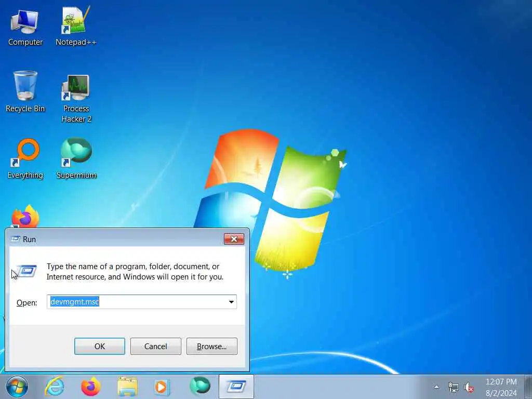The image size is (532, 399).
Task: Select the Everything search shortcut
Action: [x=25, y=159]
